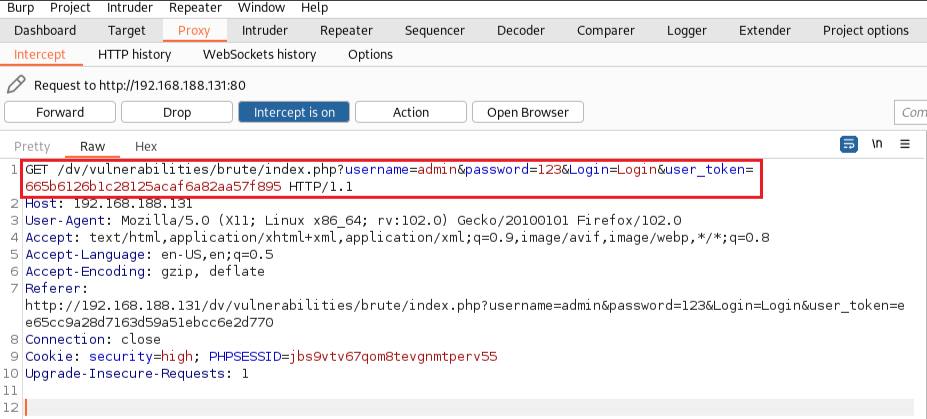Click the Upgrade-Insecure-Requests header line

[137, 373]
